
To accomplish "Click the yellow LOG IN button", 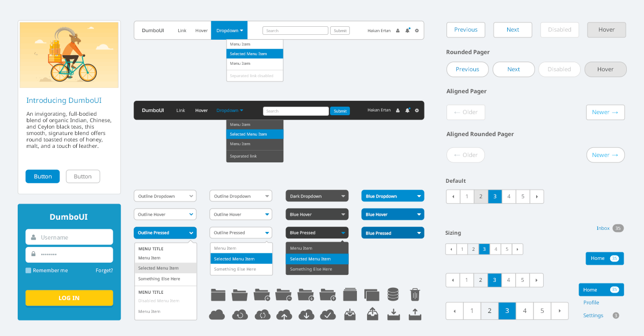I will (69, 298).
